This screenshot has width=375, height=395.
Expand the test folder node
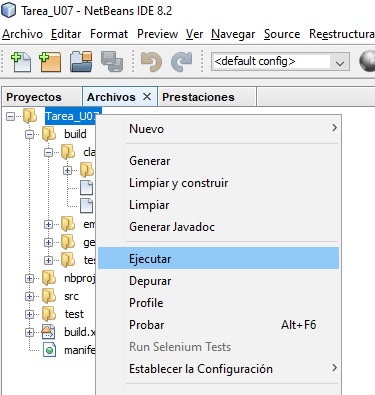(x=30, y=314)
